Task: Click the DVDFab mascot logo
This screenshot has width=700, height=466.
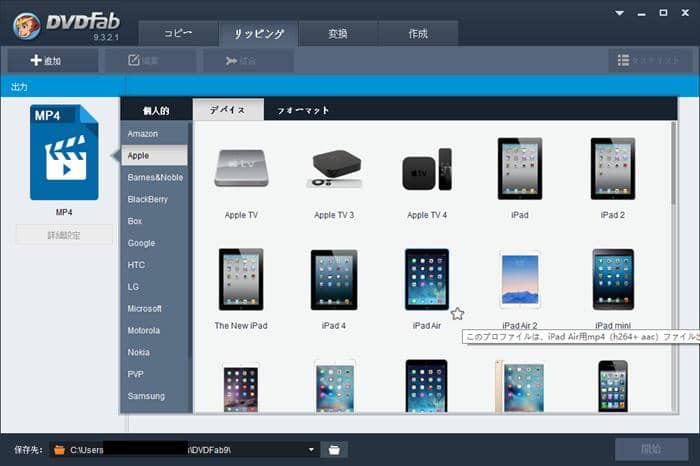Action: 26,25
